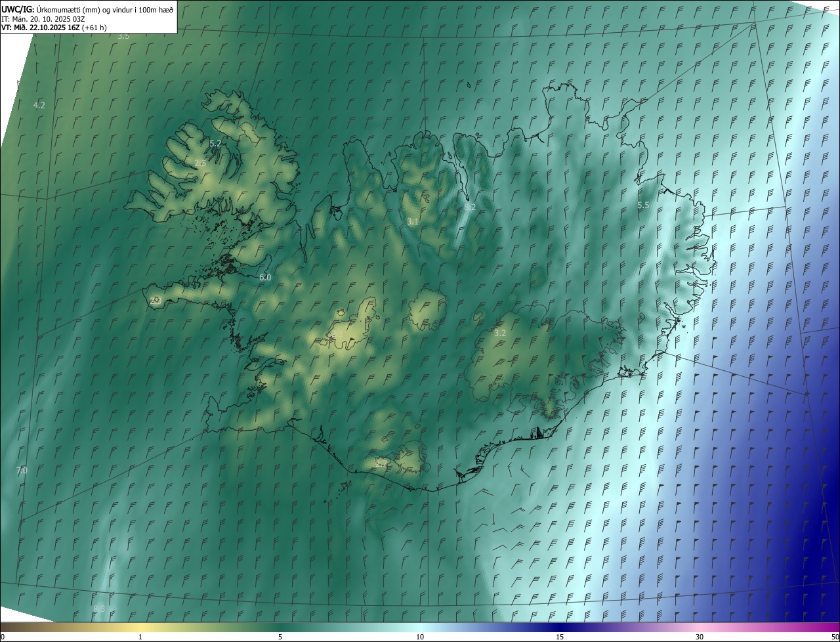Click the '7.0' value label on the map
The height and width of the screenshot is (642, 840).
[x=22, y=471]
